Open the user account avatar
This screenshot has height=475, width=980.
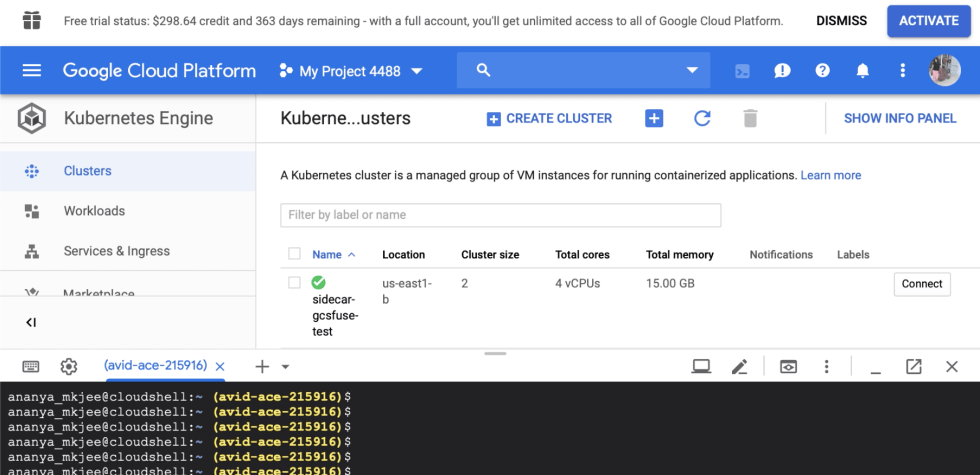[944, 70]
